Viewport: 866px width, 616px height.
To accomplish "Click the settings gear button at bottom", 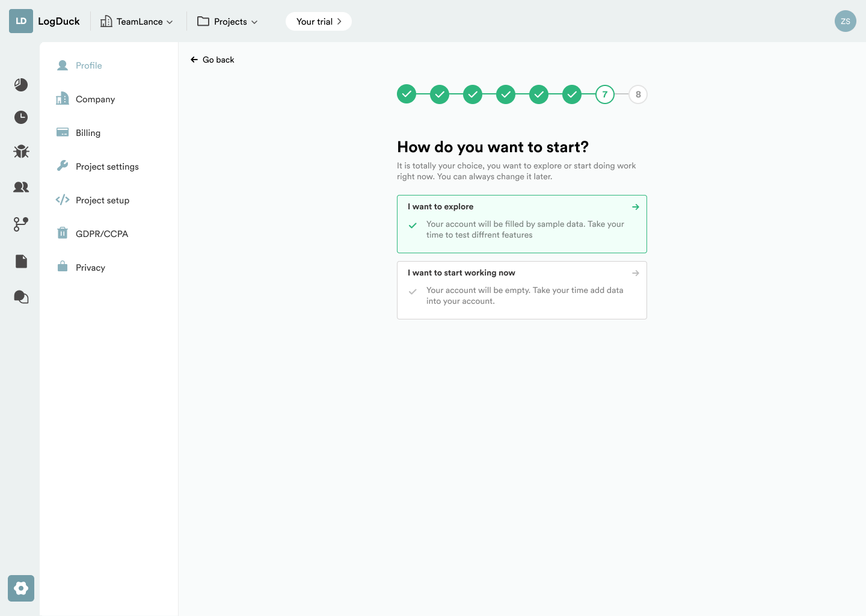I will (21, 588).
